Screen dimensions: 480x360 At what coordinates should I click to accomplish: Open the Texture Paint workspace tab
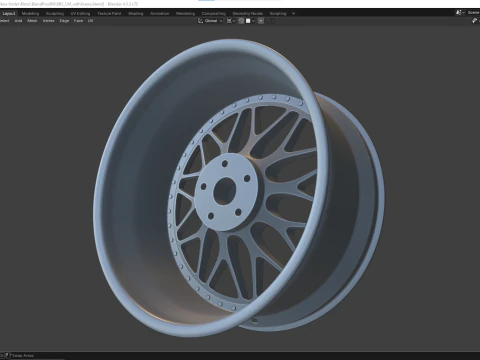(109, 14)
